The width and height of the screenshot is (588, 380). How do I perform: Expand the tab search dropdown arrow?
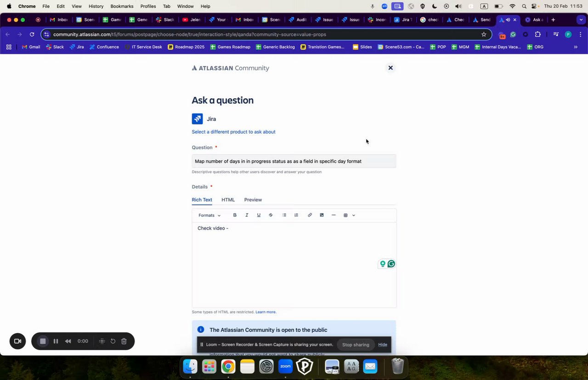pyautogui.click(x=581, y=20)
